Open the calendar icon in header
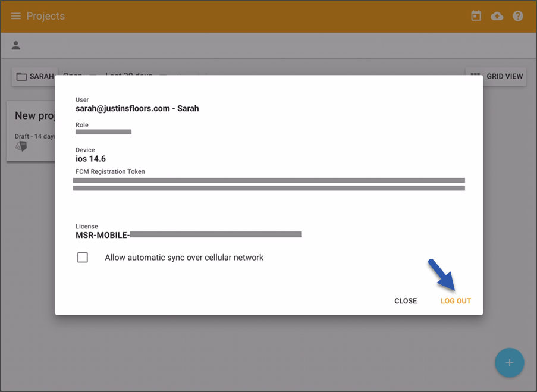 [476, 15]
